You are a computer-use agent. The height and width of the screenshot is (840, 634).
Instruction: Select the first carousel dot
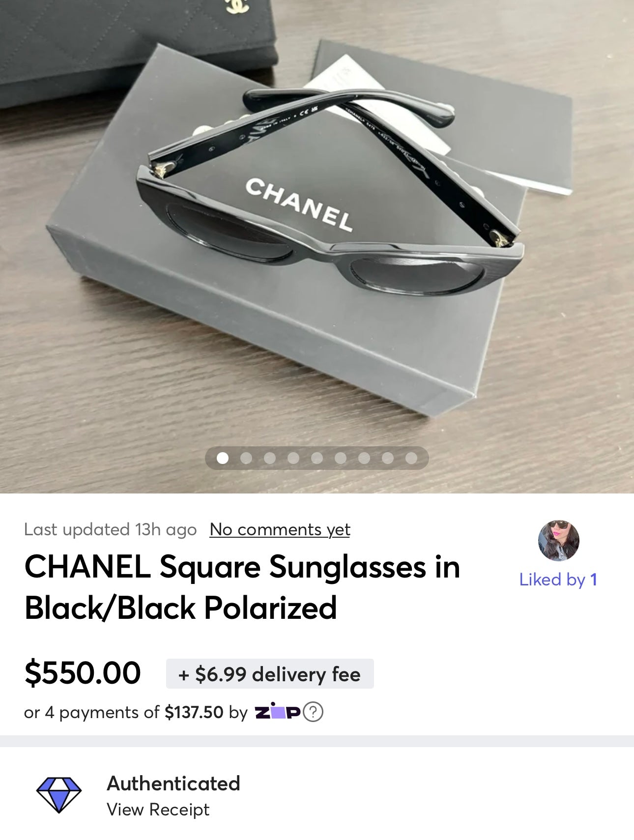[223, 458]
